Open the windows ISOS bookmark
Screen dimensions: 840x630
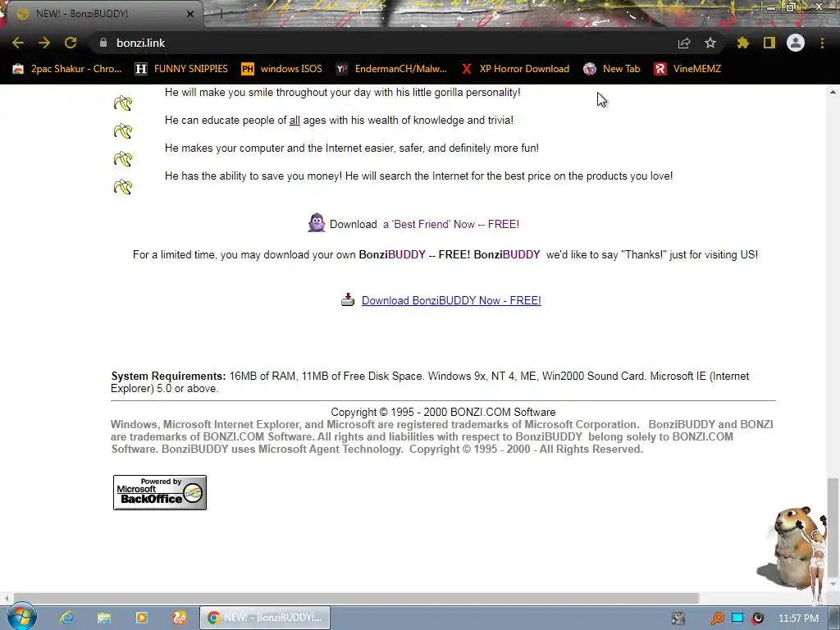pos(282,69)
